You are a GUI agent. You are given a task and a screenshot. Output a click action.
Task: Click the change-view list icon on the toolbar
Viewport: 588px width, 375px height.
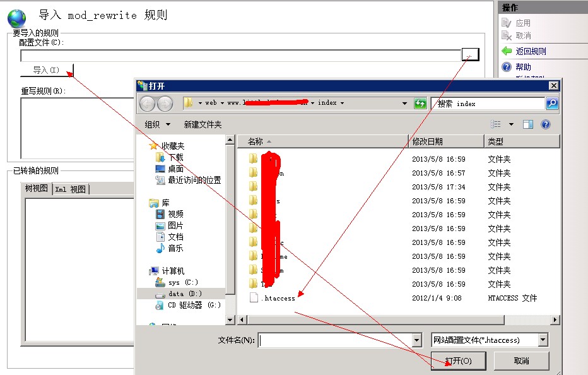[496, 124]
